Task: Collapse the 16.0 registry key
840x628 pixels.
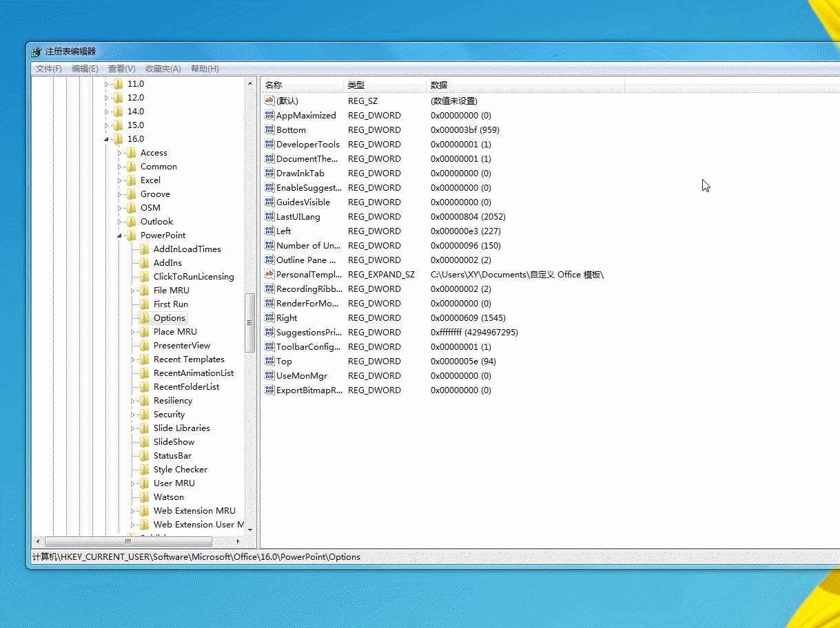Action: point(107,139)
